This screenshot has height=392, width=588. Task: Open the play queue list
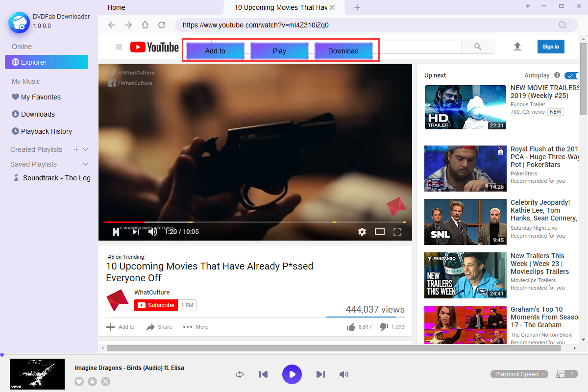(x=567, y=374)
